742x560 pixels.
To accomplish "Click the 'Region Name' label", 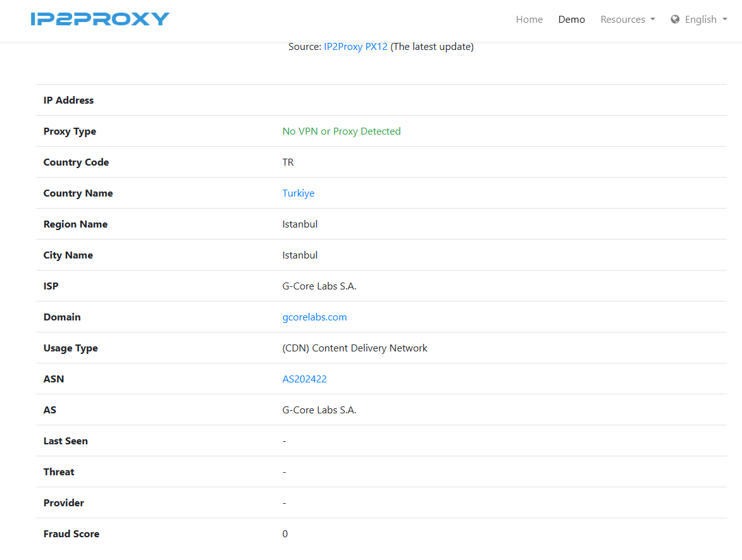I will [x=76, y=224].
